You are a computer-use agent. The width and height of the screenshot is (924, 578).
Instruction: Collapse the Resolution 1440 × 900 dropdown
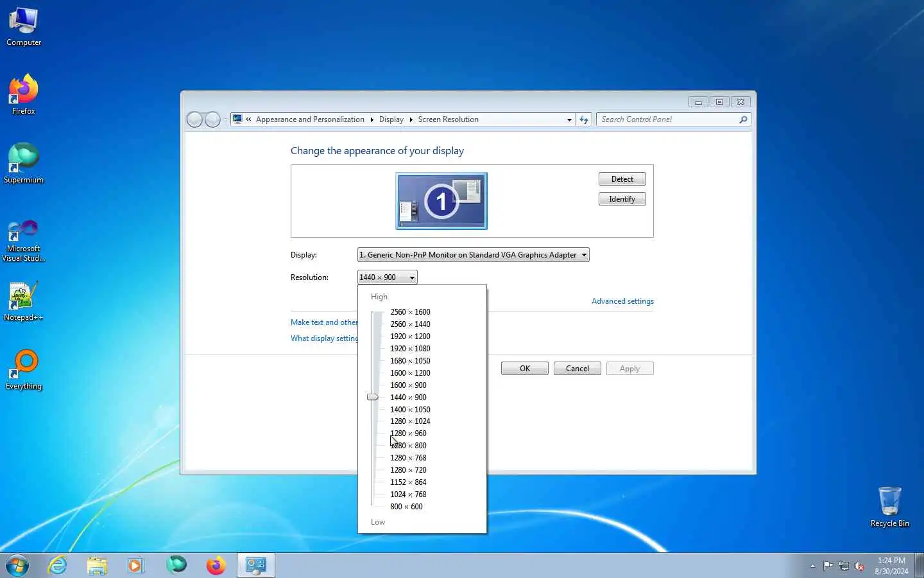[387, 277]
